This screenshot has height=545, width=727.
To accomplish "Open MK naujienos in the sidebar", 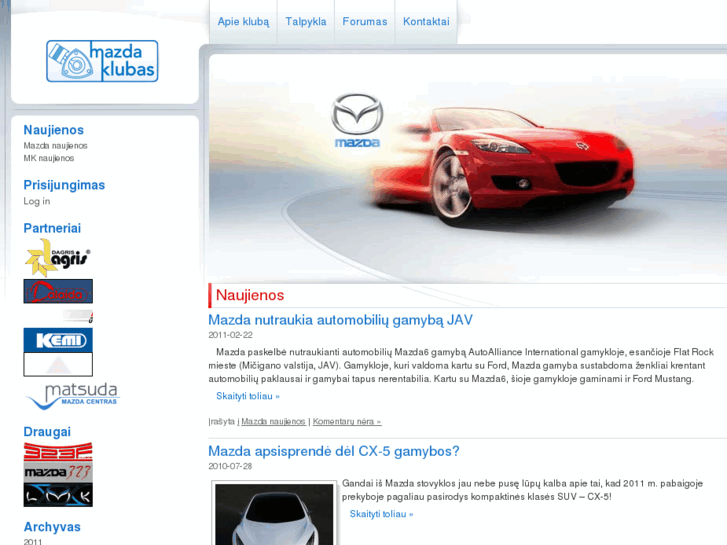I will point(49,158).
